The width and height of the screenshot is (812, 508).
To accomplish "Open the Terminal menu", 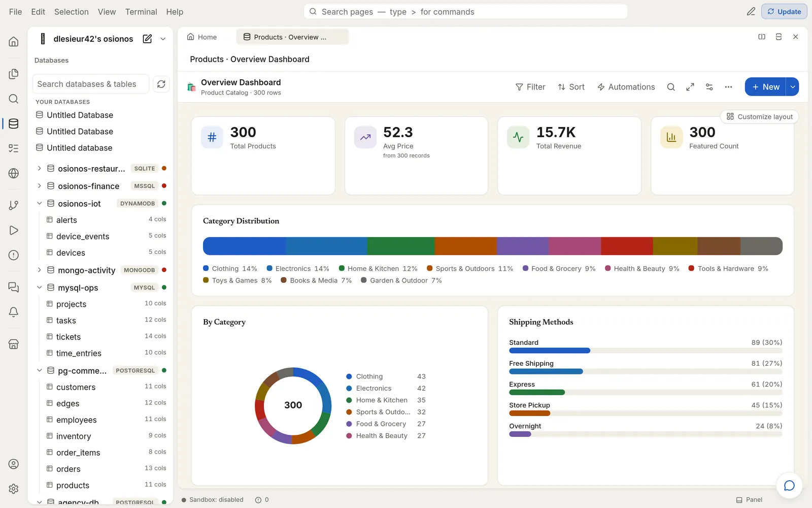I will [x=141, y=12].
